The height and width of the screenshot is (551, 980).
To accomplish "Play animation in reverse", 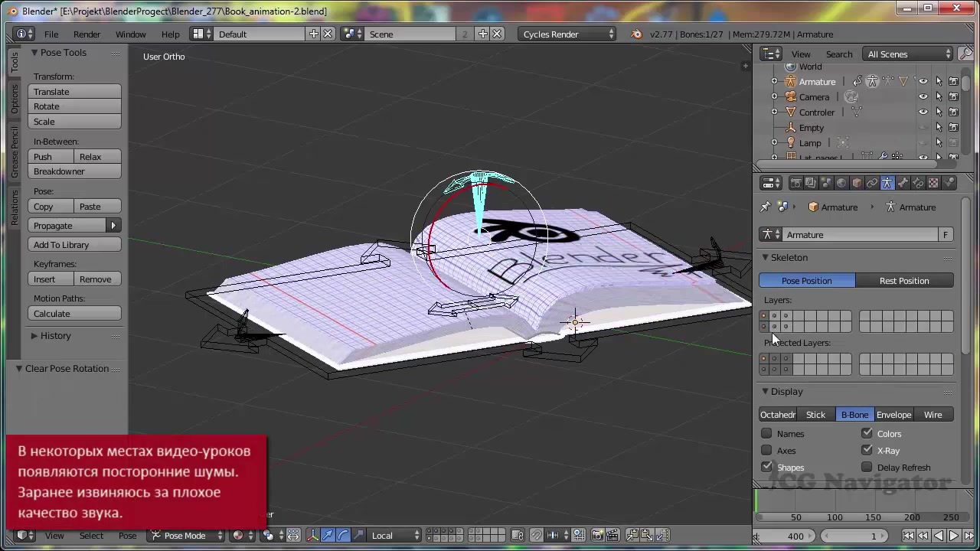I will (939, 536).
